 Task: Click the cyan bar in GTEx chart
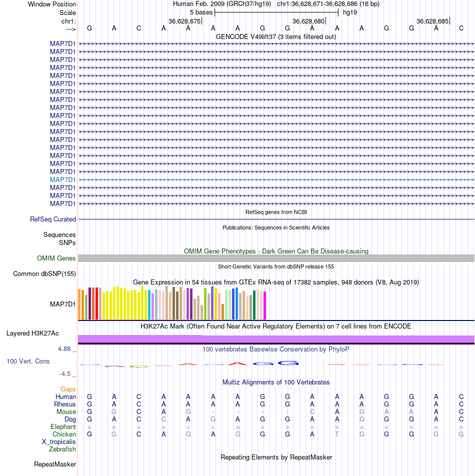click(149, 305)
